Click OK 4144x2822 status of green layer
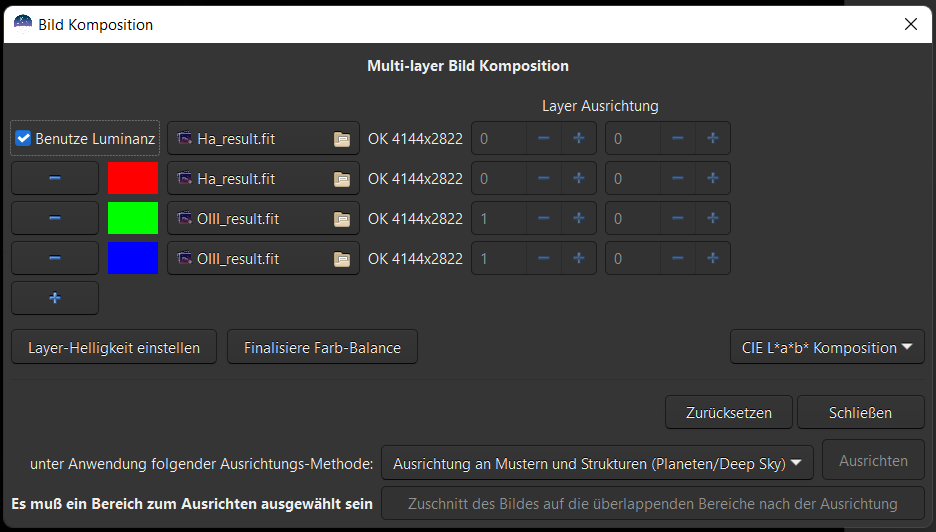Screen dimensions: 936x532 tap(415, 219)
